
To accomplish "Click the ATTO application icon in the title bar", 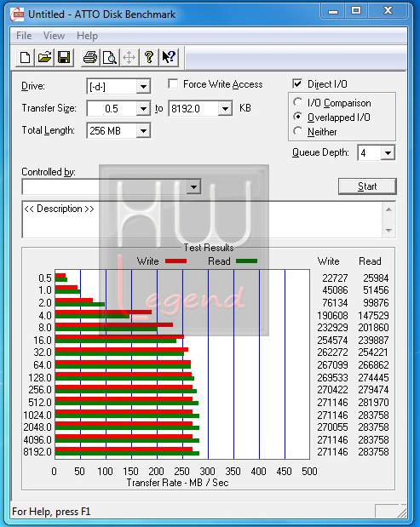I will pos(16,14).
